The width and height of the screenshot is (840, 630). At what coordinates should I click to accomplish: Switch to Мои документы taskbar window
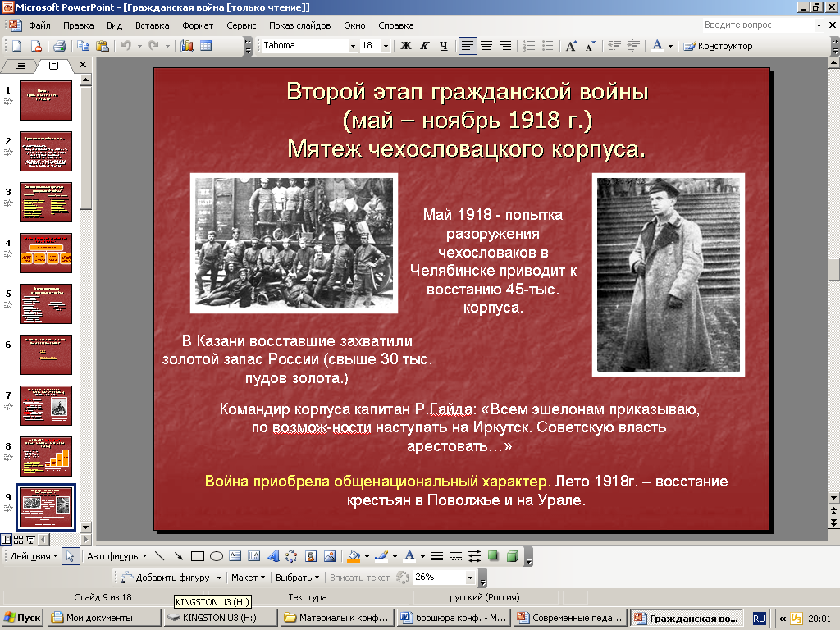coord(104,618)
